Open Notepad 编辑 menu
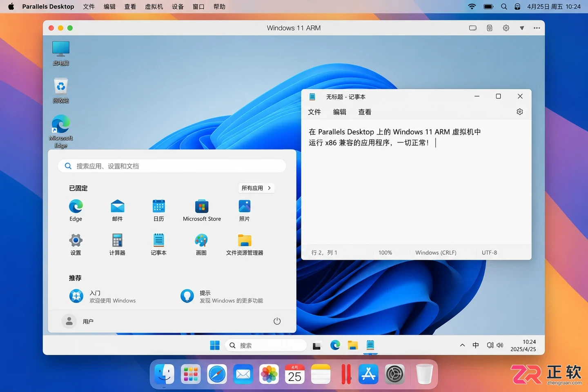Image resolution: width=588 pixels, height=392 pixels. click(340, 112)
